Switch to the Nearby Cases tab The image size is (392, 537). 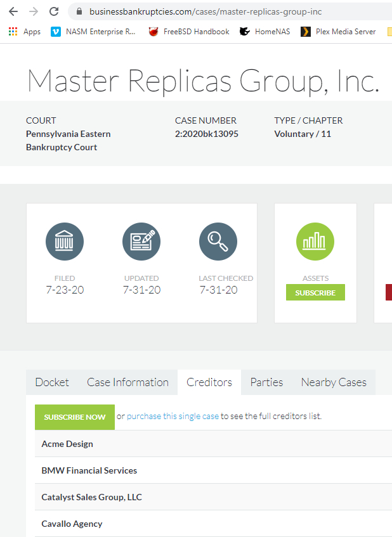[x=334, y=382]
